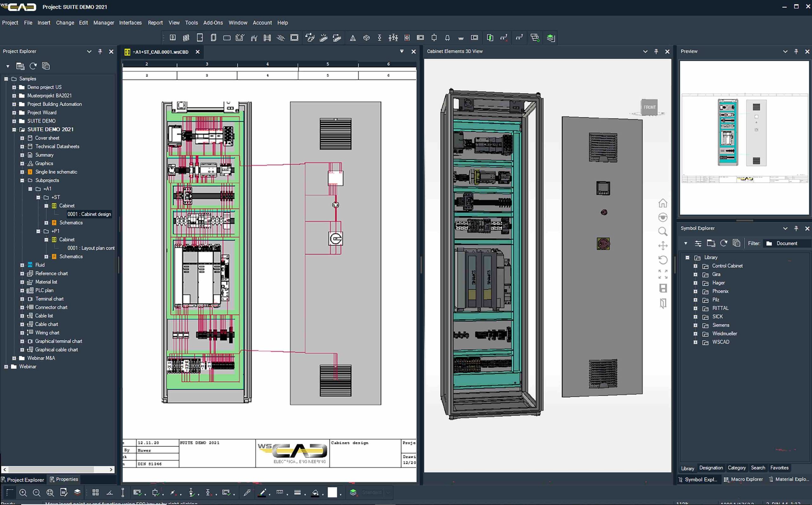Viewport: 812px width, 505px height.
Task: Click the zoom-to-fit magnifier icon
Action: point(50,492)
